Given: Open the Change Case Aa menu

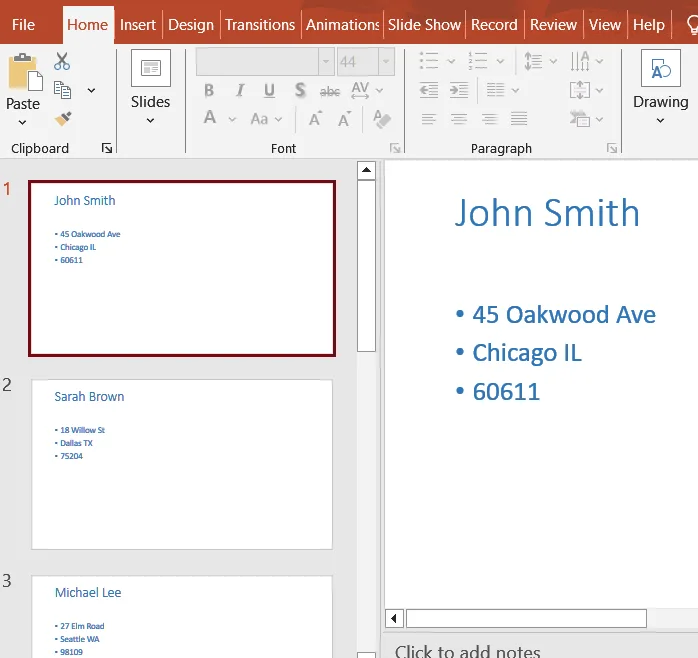Looking at the screenshot, I should tap(266, 119).
